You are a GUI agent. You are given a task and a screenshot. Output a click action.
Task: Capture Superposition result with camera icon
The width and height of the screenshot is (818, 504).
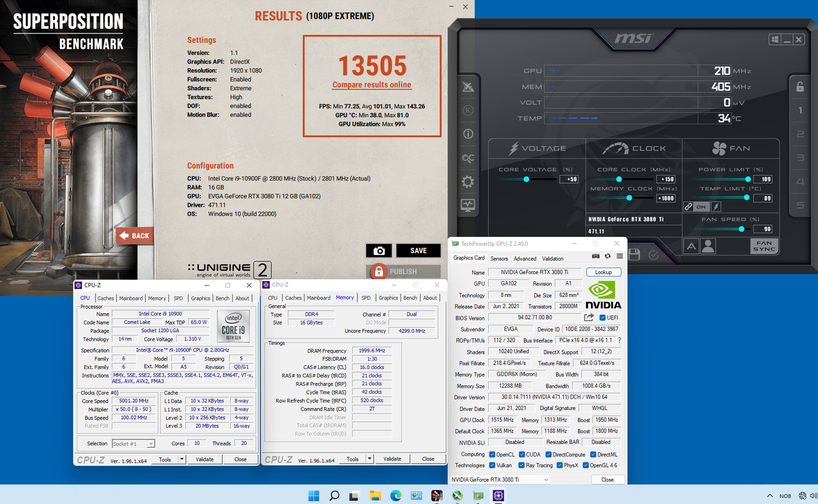coord(379,250)
